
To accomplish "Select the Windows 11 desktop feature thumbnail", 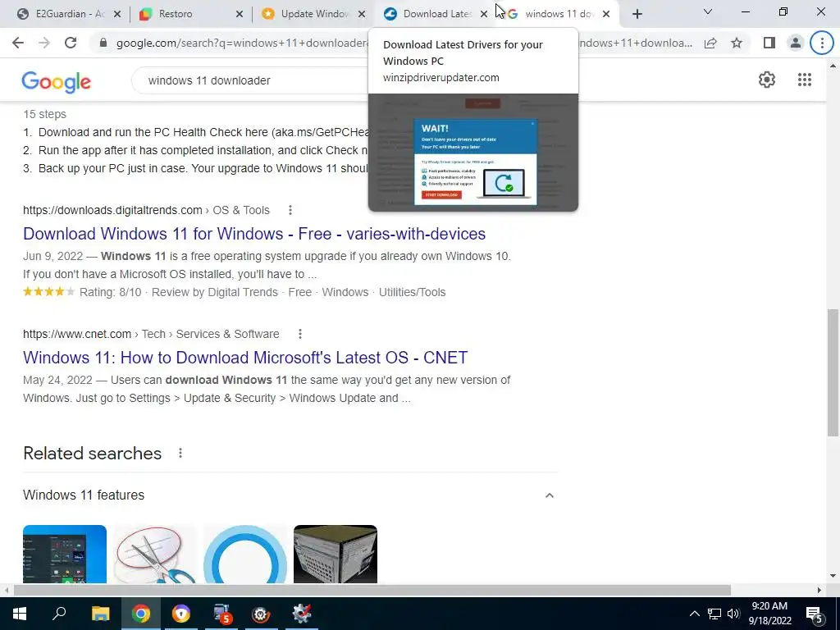I will point(65,554).
